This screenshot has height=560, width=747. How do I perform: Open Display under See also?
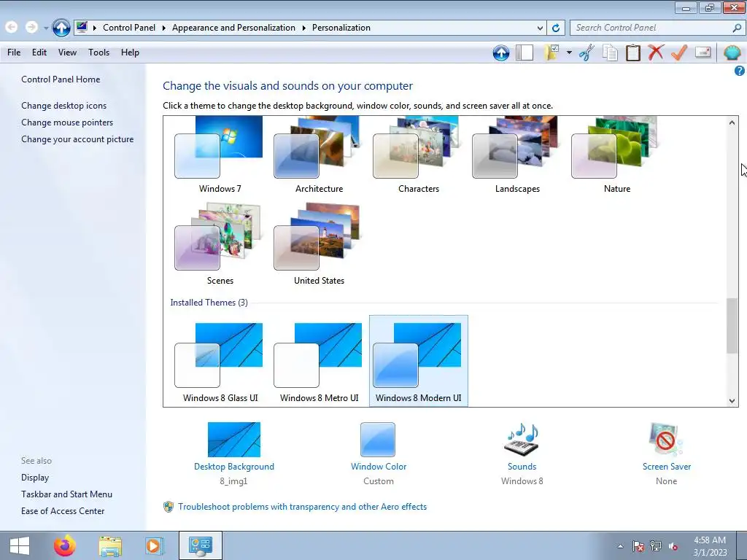click(35, 478)
